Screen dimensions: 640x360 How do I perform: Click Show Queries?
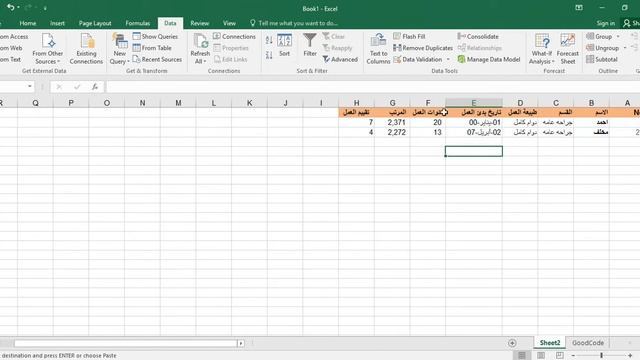click(155, 36)
